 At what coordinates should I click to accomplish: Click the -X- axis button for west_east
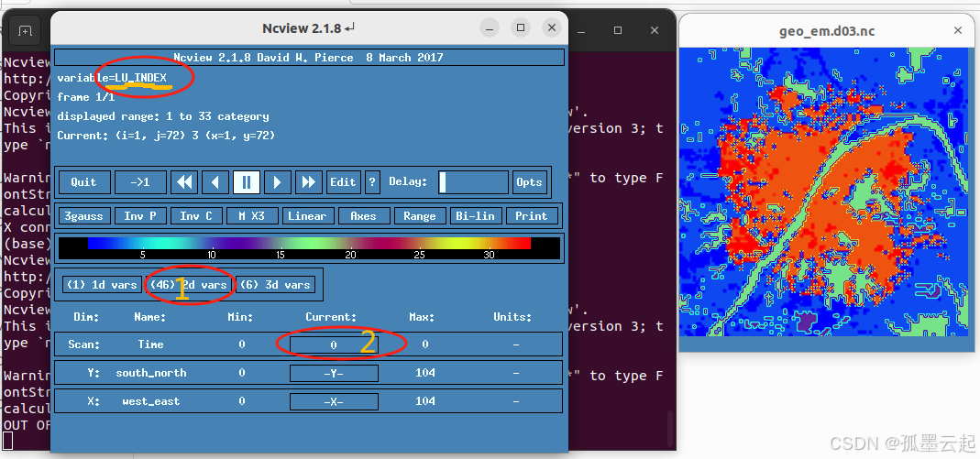coord(334,401)
